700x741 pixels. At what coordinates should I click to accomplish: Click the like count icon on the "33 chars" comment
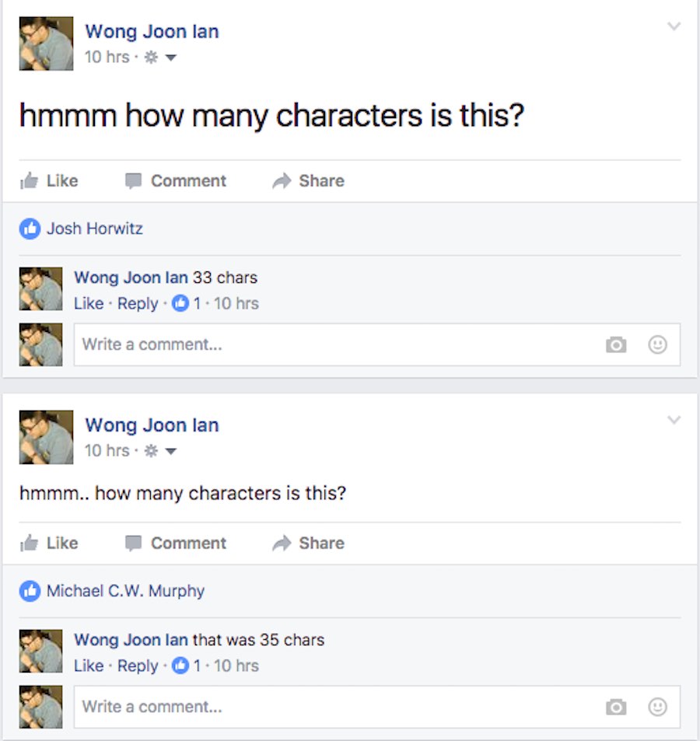180,303
